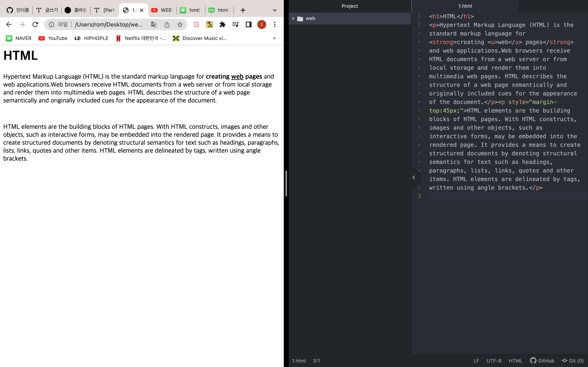Click the media control playlist icon
The height and width of the screenshot is (367, 588).
(x=235, y=24)
